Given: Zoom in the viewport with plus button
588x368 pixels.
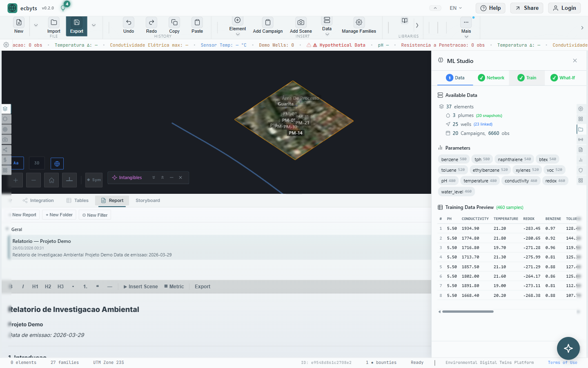Looking at the screenshot, I should 16,180.
